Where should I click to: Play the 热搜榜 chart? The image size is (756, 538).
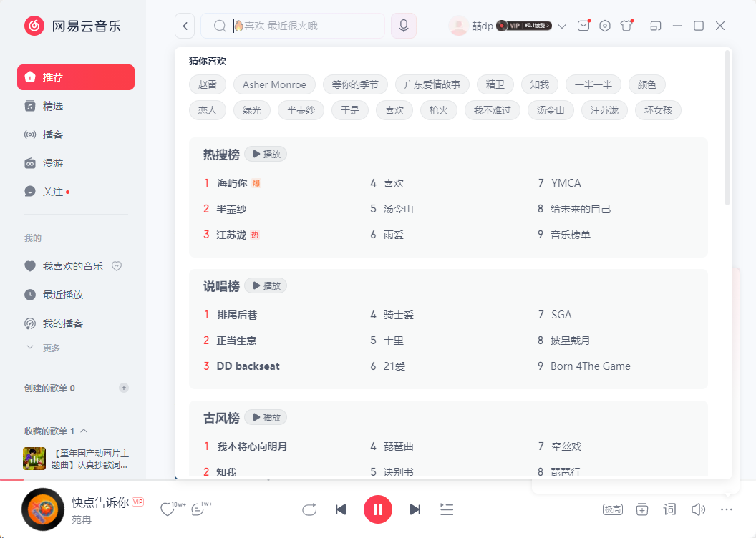coord(266,154)
